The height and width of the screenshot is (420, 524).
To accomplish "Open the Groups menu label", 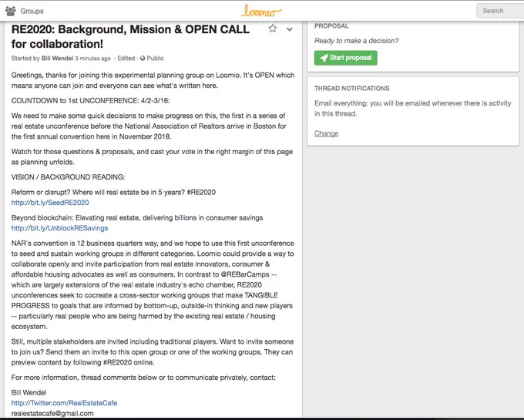I will coord(32,11).
